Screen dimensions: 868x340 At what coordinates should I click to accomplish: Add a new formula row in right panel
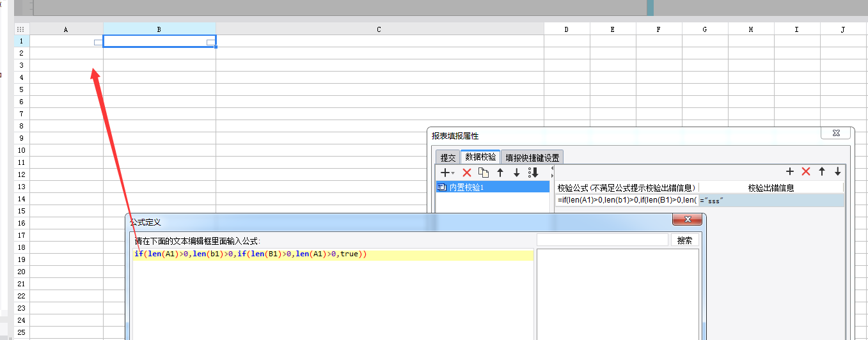click(x=790, y=171)
